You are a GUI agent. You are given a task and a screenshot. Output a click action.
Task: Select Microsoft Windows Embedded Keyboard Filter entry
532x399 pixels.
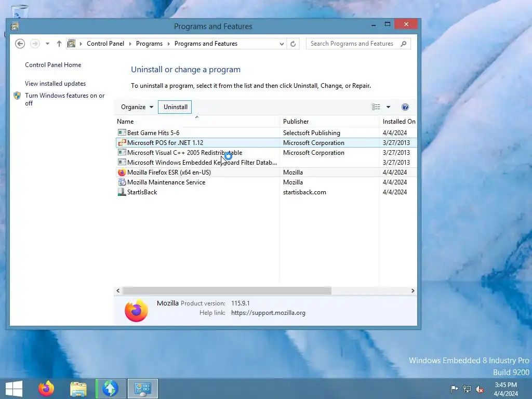pyautogui.click(x=267, y=162)
